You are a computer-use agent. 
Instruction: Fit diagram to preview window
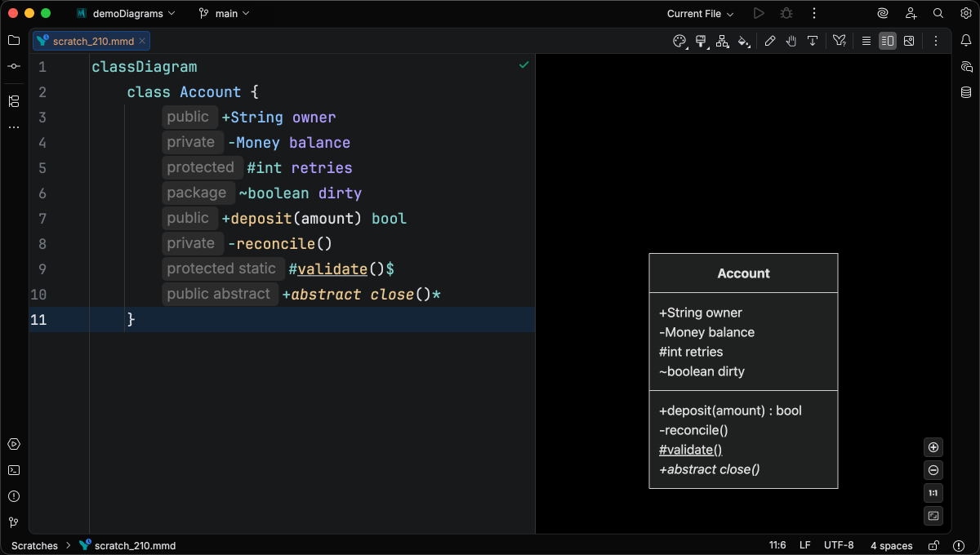(x=933, y=516)
